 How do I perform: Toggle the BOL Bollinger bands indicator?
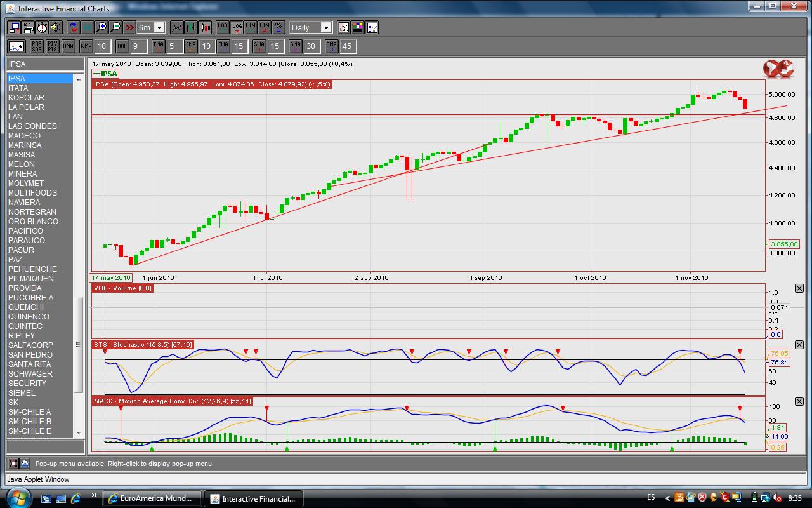(x=122, y=46)
